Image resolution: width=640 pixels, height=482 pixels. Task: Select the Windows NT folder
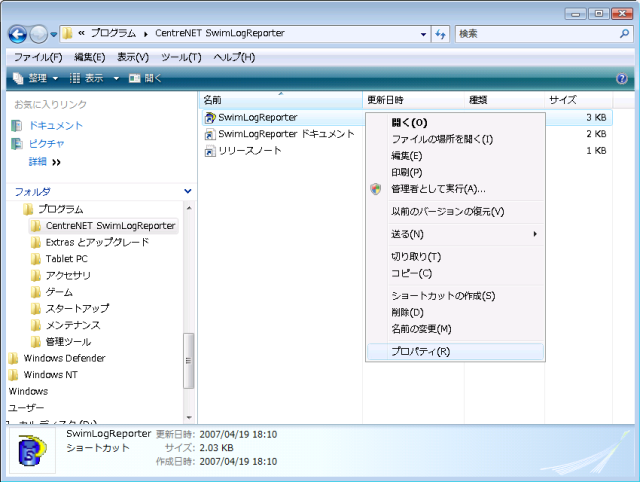click(x=51, y=375)
